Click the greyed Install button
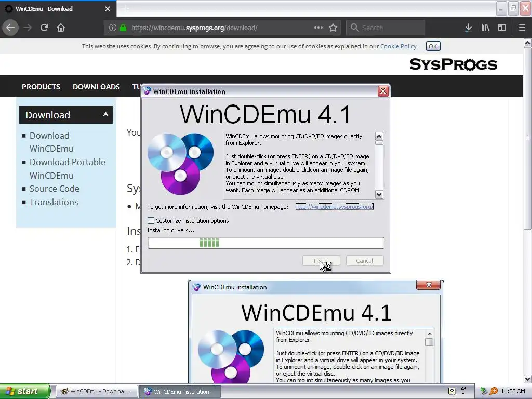This screenshot has height=399, width=532. [321, 261]
